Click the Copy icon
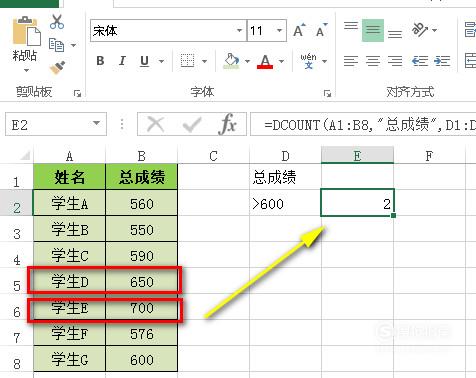Image resolution: width=476 pixels, height=378 pixels. [x=56, y=45]
